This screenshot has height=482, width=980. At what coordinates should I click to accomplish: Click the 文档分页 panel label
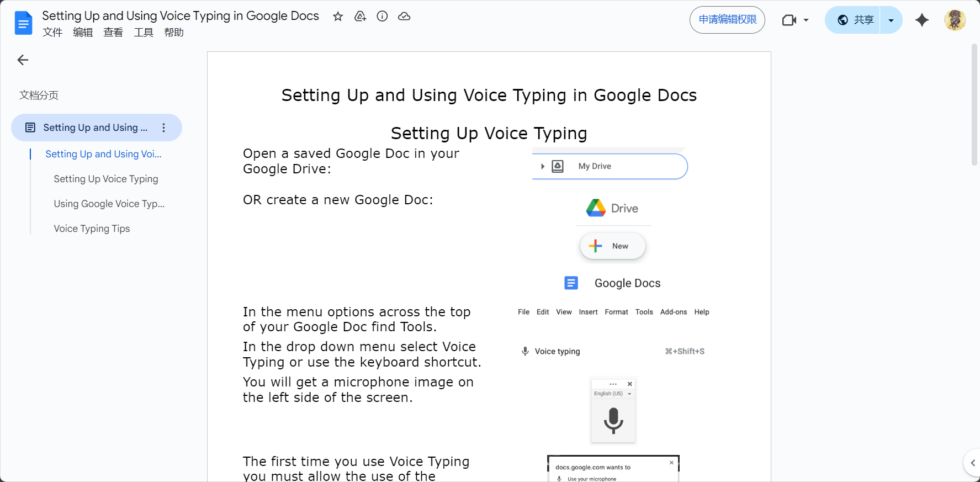39,96
